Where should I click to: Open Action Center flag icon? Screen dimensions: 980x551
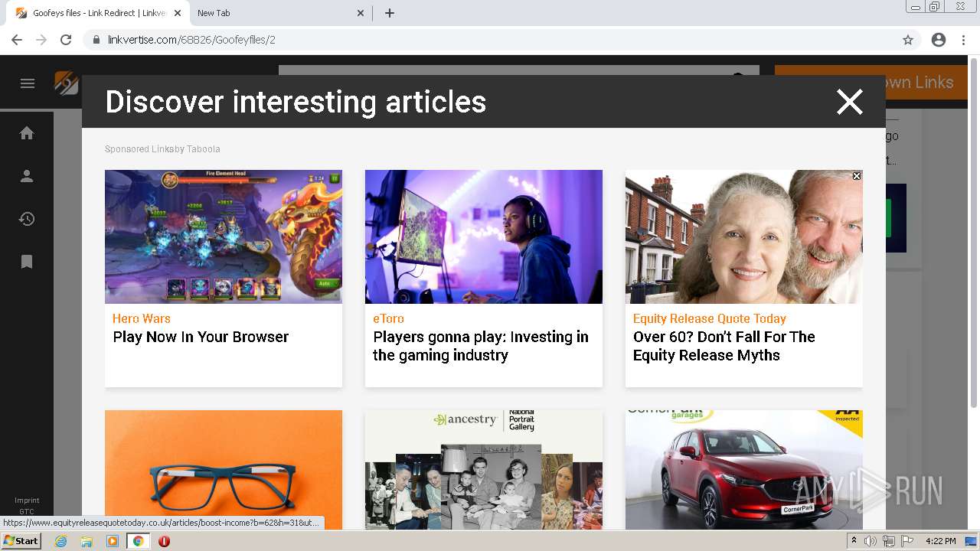906,541
